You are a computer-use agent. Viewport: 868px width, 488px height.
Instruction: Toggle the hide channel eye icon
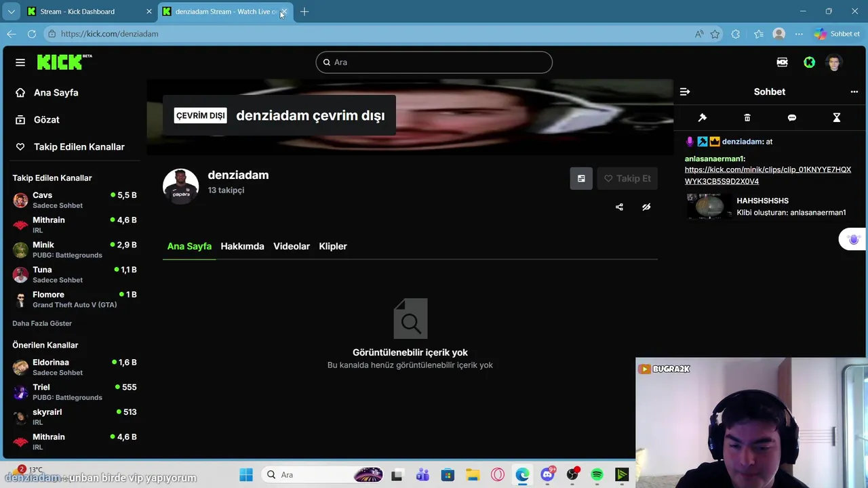(x=646, y=207)
